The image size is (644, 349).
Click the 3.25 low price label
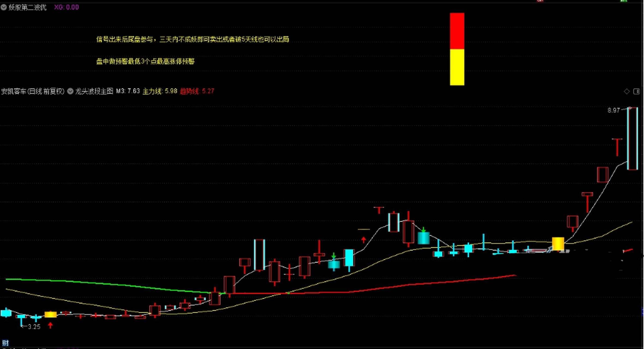[x=34, y=327]
